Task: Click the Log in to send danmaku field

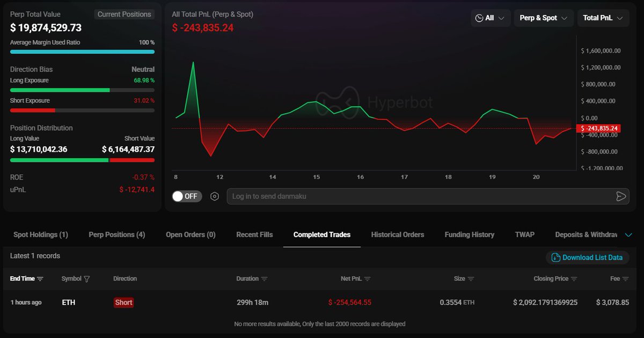Action: click(419, 196)
